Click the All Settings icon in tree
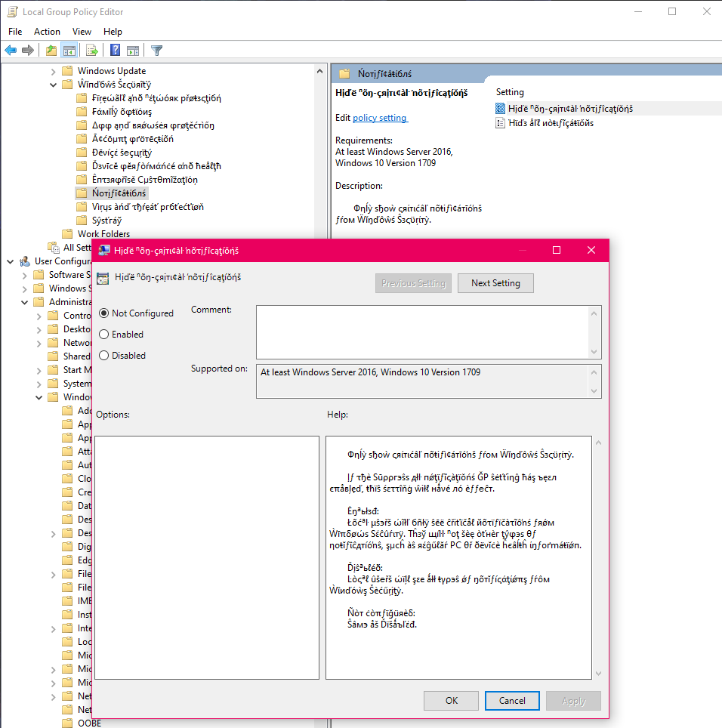Screen dimensions: 722x728 pyautogui.click(x=54, y=248)
